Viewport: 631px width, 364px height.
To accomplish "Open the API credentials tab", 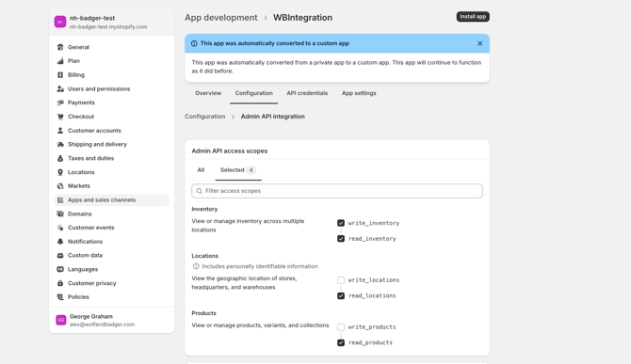I will point(307,93).
